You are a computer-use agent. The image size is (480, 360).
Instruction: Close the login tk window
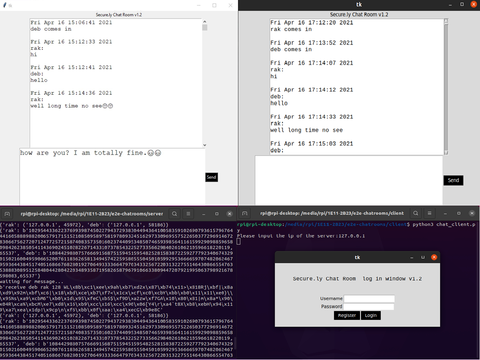point(434,257)
